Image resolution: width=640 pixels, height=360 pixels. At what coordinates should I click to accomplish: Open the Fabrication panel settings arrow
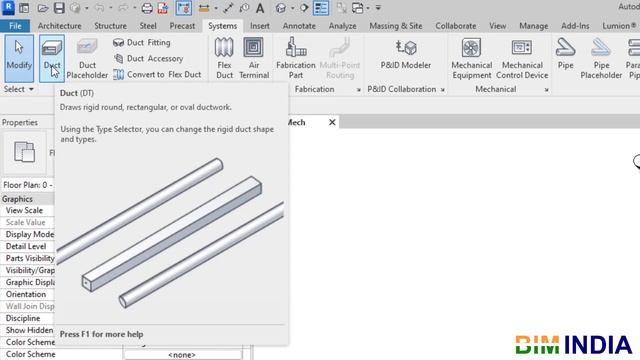click(358, 90)
